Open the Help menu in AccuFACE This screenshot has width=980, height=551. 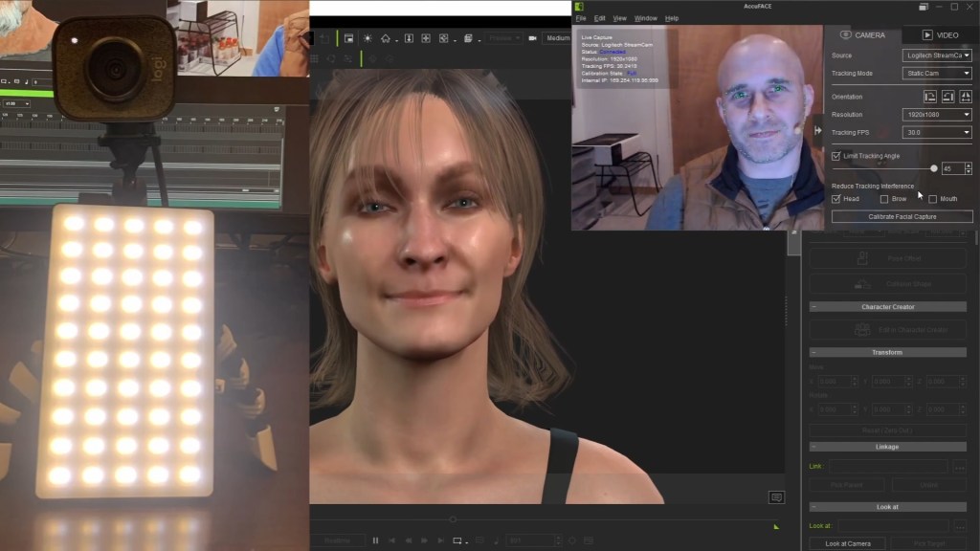[x=671, y=18]
